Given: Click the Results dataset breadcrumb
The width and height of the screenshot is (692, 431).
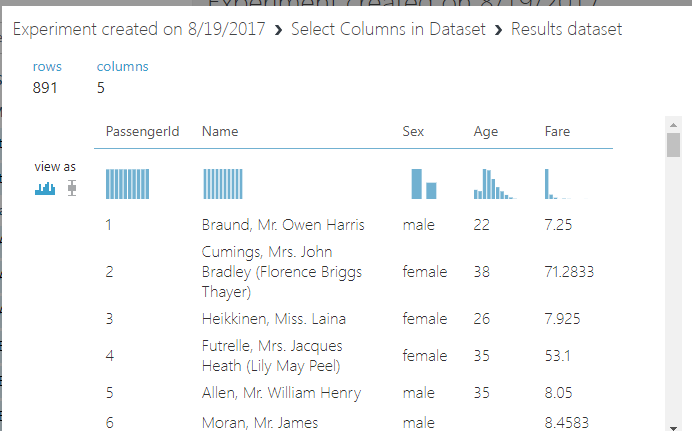Looking at the screenshot, I should point(566,29).
